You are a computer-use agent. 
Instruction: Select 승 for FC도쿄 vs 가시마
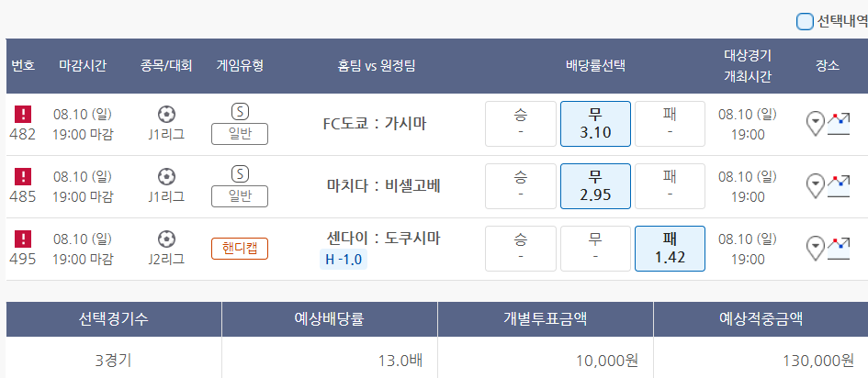tap(521, 124)
